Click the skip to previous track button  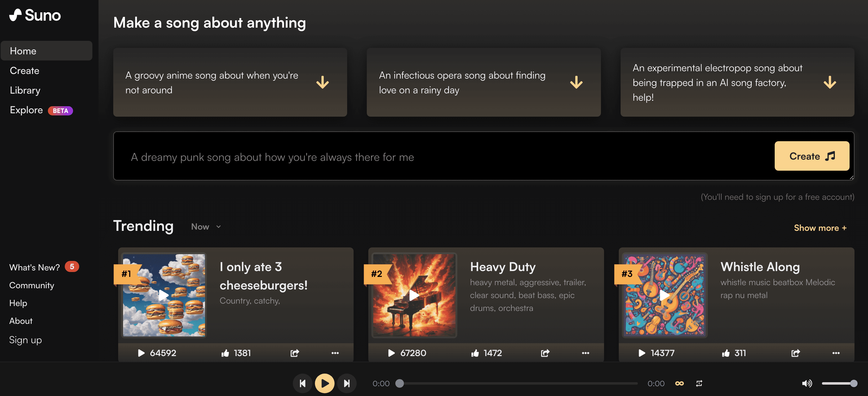[x=302, y=383]
